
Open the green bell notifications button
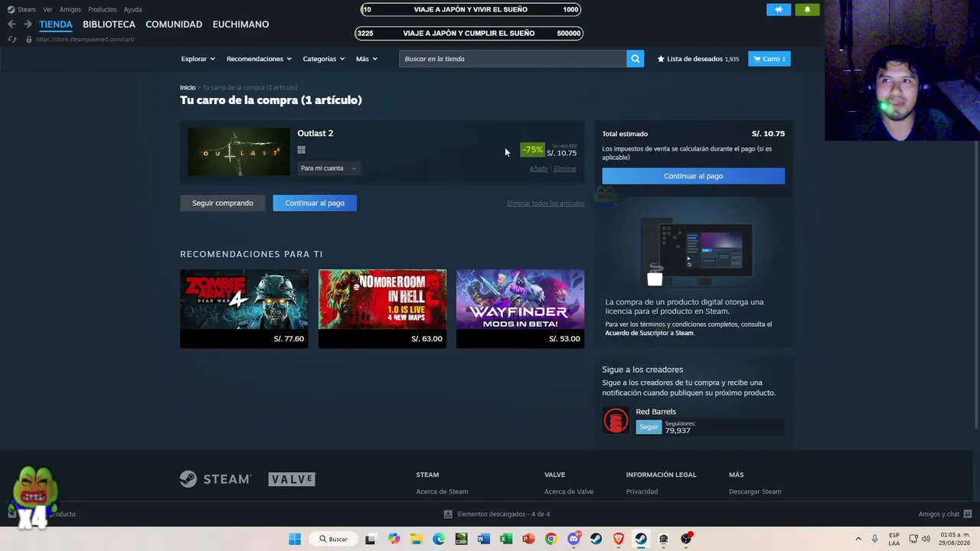tap(807, 9)
